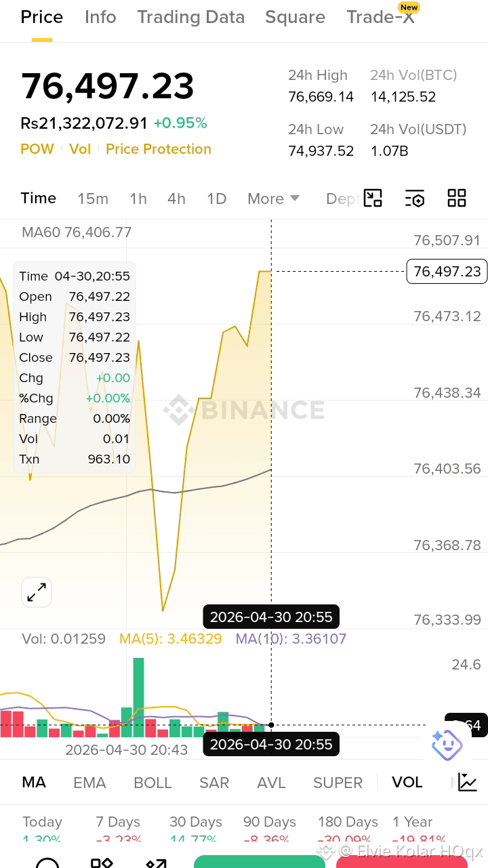Open indicator chart icon beside VOL
488x868 pixels.
(x=468, y=782)
